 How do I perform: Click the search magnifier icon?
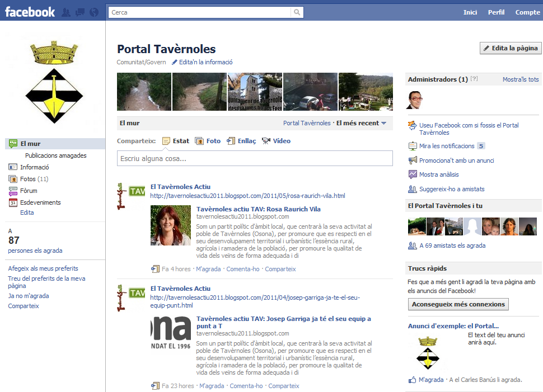297,12
